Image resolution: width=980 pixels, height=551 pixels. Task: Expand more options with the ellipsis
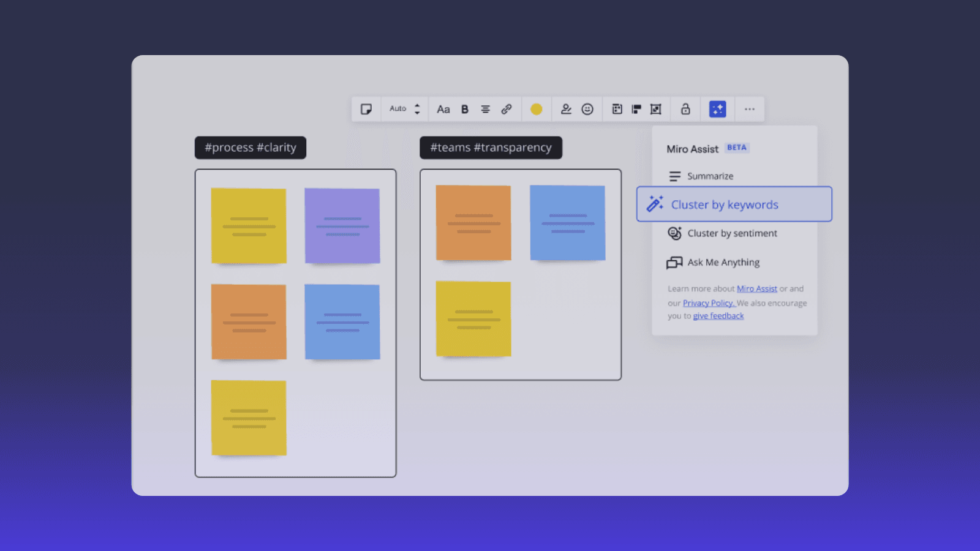(749, 109)
